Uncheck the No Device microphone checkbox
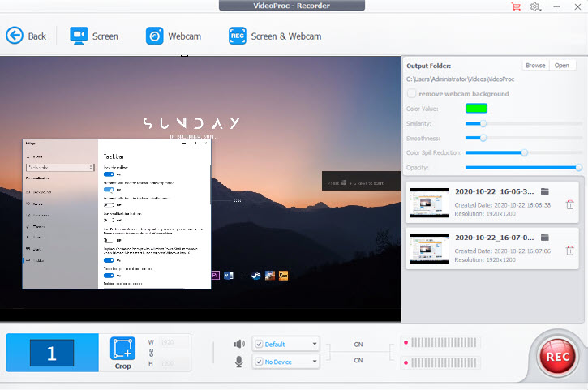This screenshot has width=588, height=390. coord(259,362)
